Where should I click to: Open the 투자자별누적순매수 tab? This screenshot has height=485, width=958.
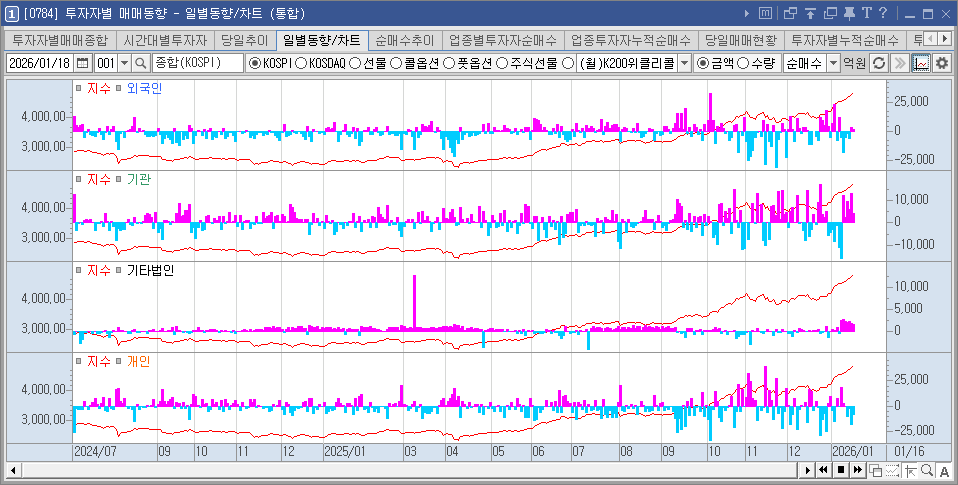coord(845,40)
